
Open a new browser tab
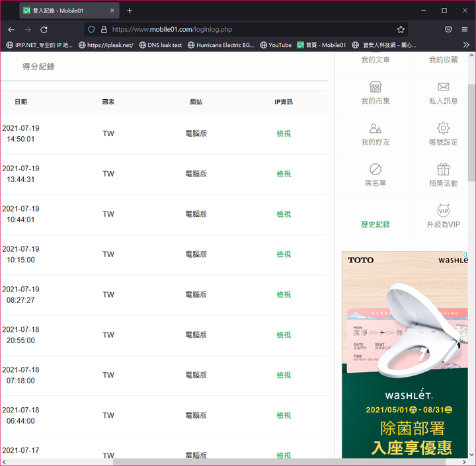click(130, 11)
